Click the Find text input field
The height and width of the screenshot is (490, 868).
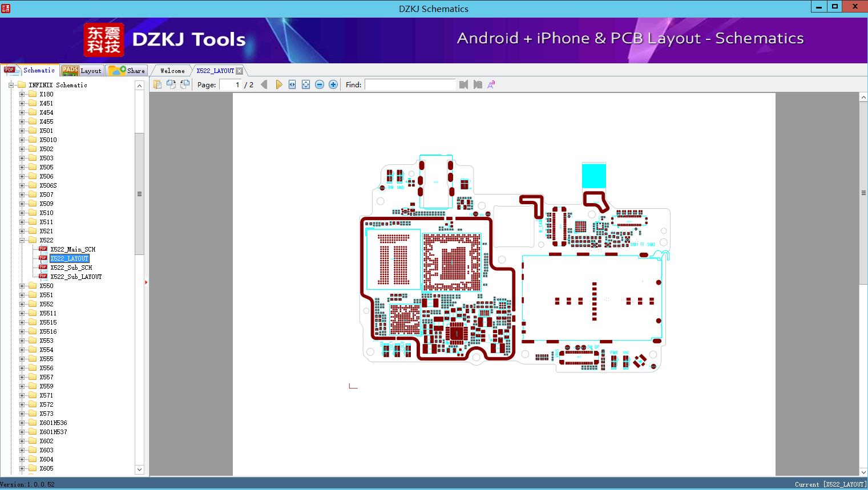click(410, 84)
